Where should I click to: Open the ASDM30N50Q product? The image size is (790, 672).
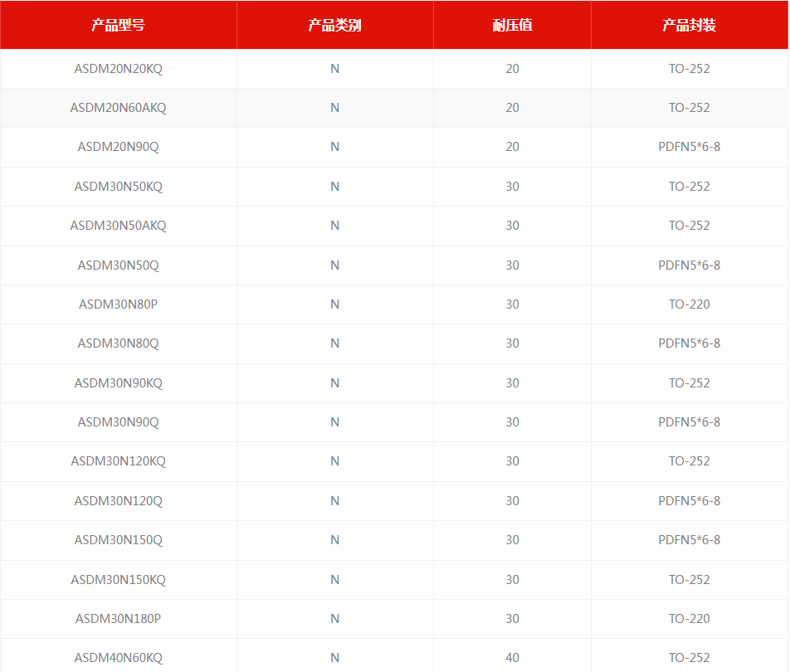tap(119, 265)
